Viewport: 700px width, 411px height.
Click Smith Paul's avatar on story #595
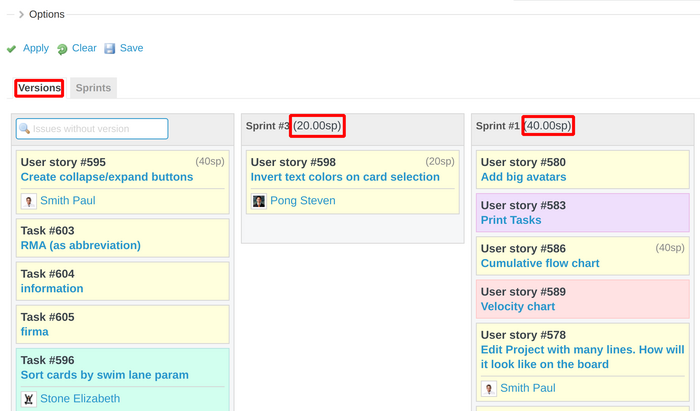coord(29,201)
